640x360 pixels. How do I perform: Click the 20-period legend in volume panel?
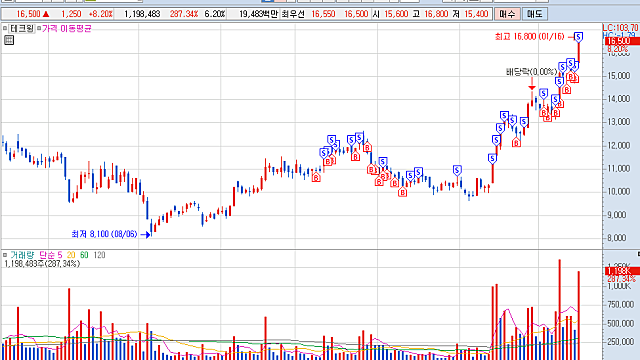tap(71, 255)
